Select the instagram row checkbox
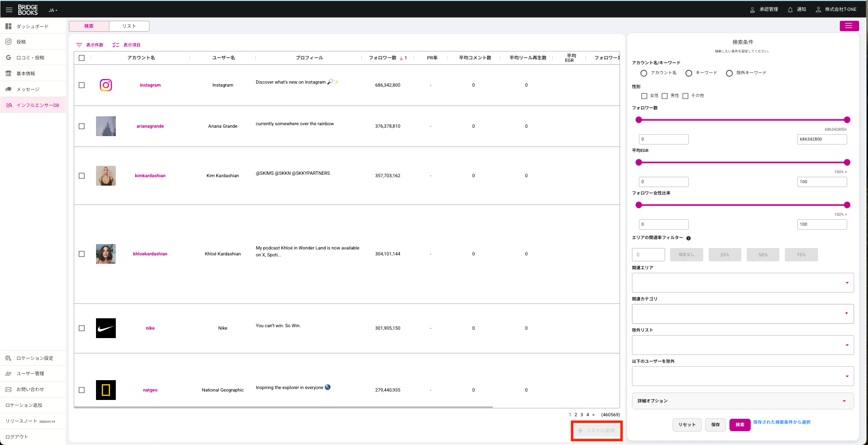 [x=82, y=85]
